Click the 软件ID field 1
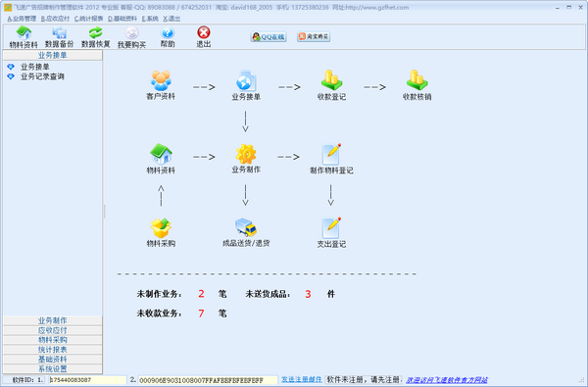The height and width of the screenshot is (387, 588). point(88,380)
